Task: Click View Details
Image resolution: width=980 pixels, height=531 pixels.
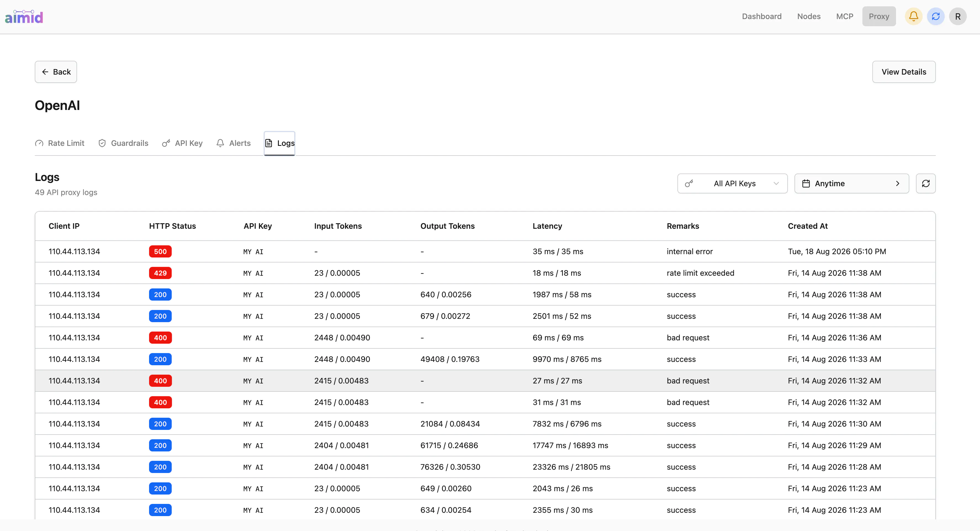Action: point(904,72)
